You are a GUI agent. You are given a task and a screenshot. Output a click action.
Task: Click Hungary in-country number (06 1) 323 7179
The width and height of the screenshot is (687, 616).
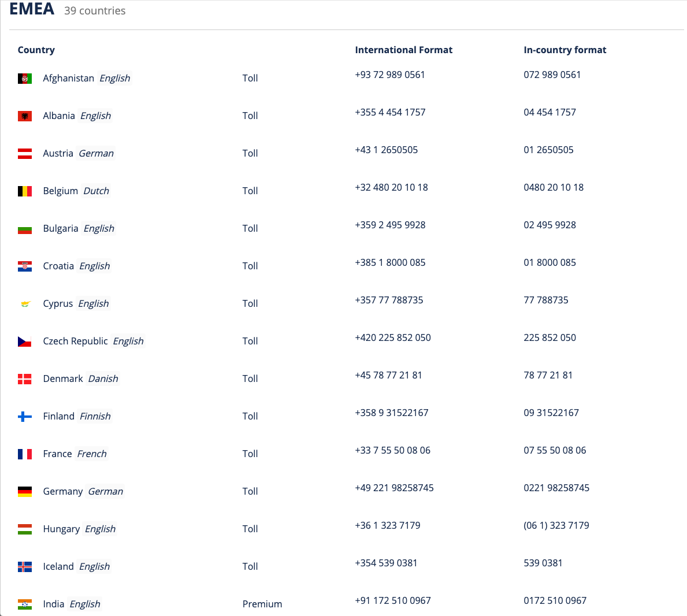click(x=556, y=525)
